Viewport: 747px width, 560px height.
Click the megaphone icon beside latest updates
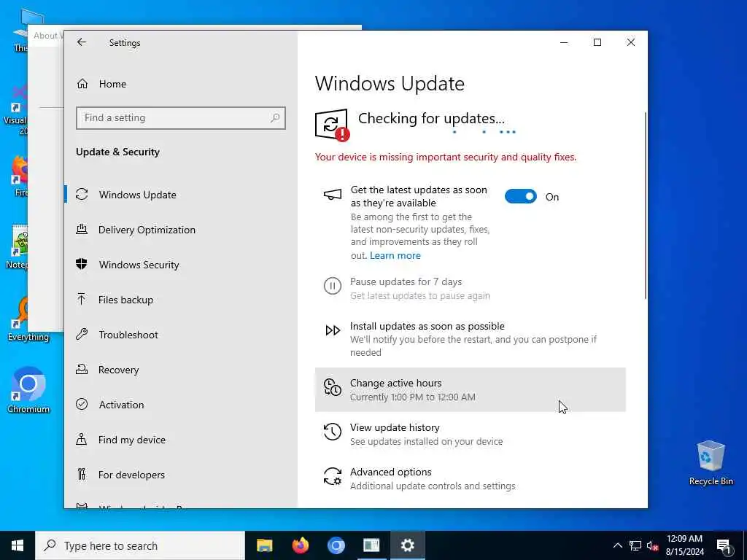(333, 194)
